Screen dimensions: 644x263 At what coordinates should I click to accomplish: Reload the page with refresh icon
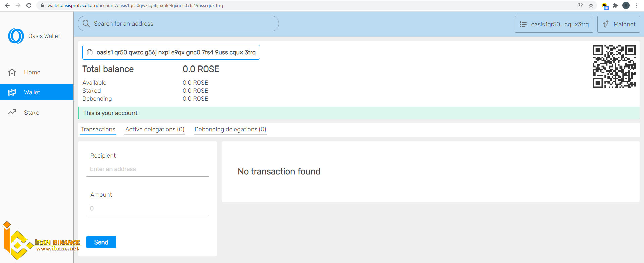tap(29, 5)
